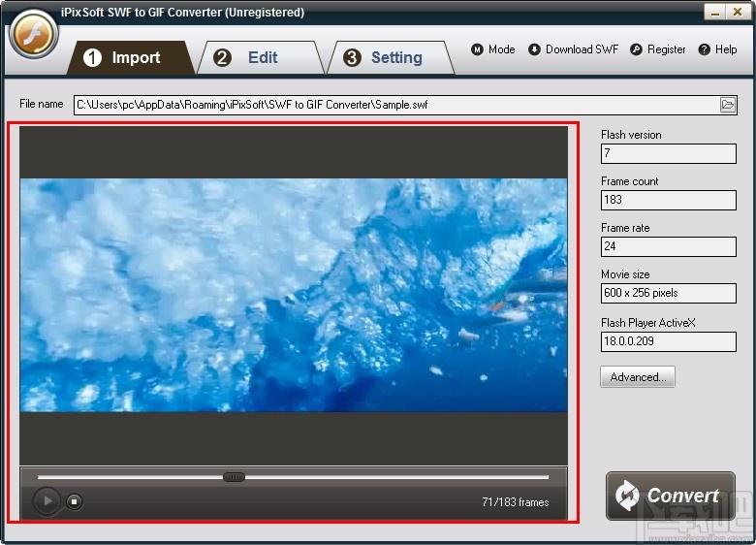This screenshot has width=756, height=545.
Task: Play the SWF preview
Action: pos(47,501)
